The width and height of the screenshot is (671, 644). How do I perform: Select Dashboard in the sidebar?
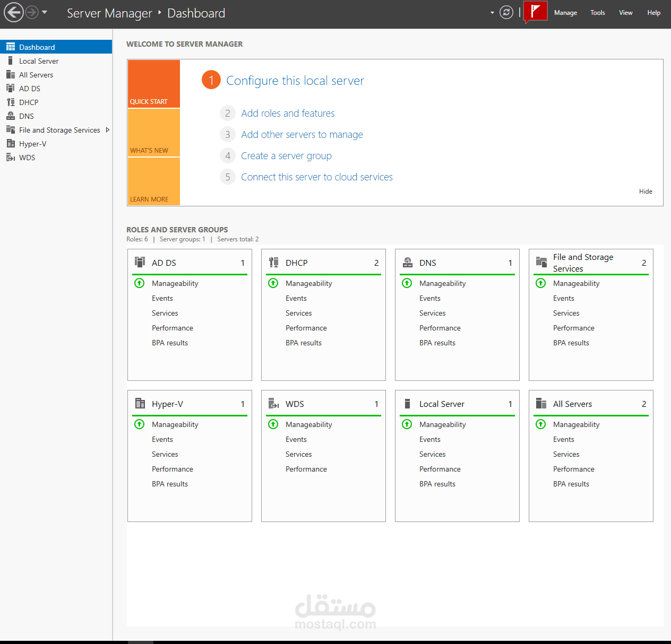(56, 47)
